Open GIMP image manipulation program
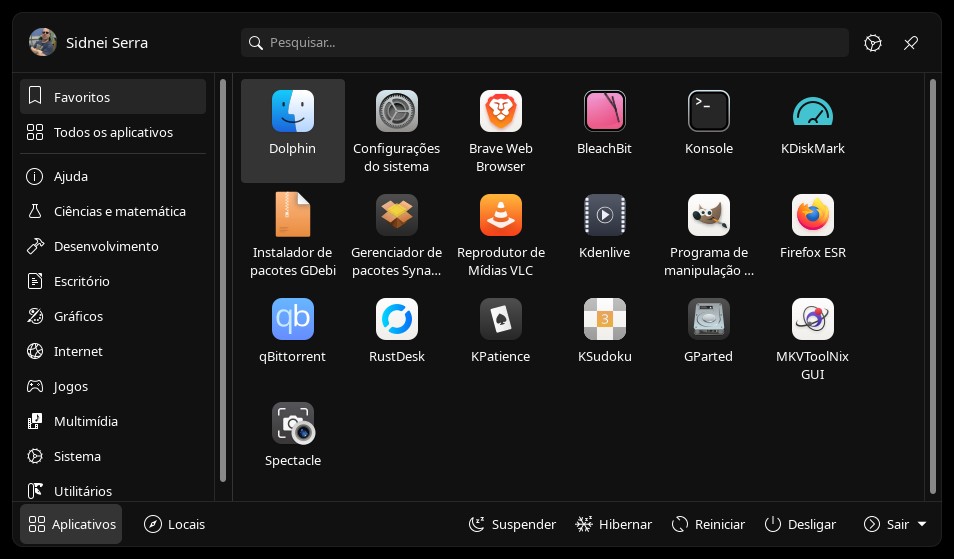This screenshot has height=559, width=954. pos(709,235)
